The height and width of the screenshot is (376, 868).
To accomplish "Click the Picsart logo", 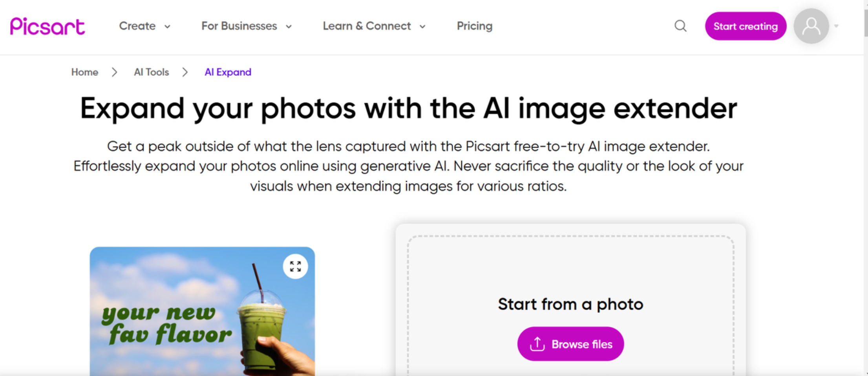I will pos(48,26).
